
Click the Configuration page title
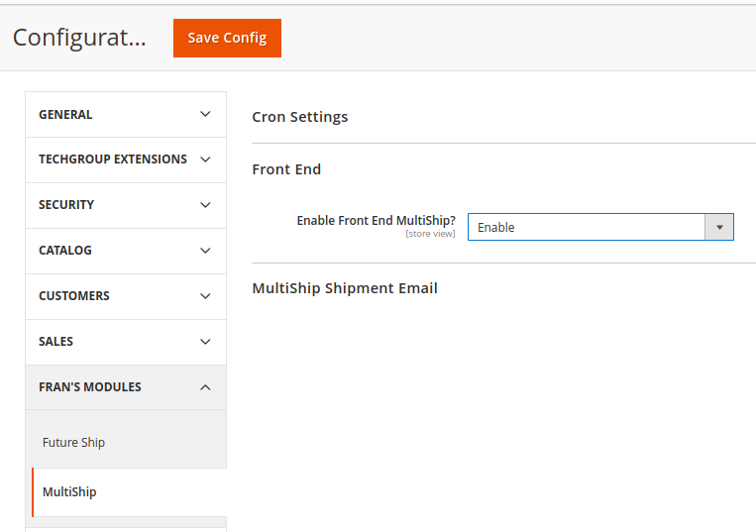tap(79, 38)
